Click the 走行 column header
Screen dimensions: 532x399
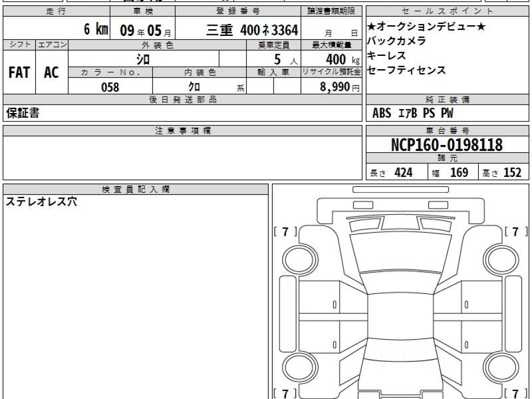(x=56, y=12)
